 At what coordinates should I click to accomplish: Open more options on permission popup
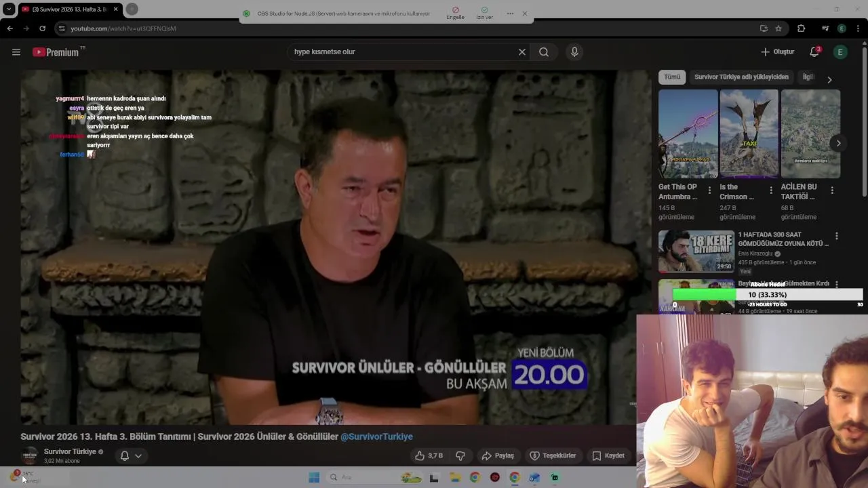click(x=510, y=14)
